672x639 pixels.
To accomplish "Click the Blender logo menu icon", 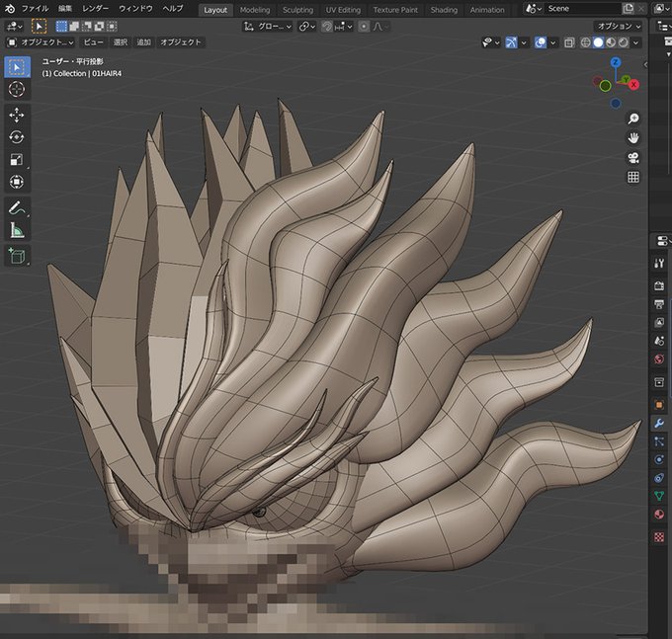I will [x=9, y=9].
